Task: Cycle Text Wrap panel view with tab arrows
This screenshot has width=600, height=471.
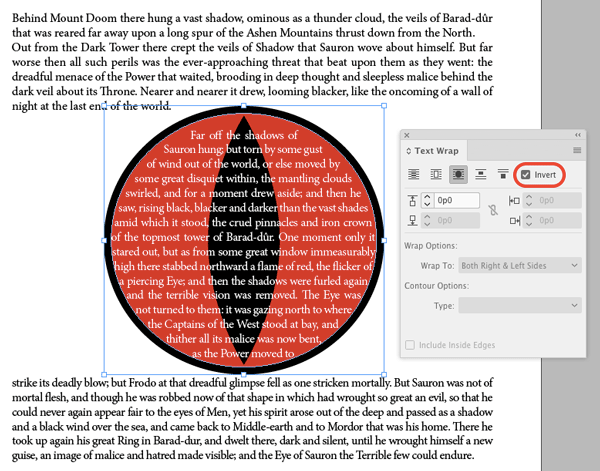Action: (409, 151)
